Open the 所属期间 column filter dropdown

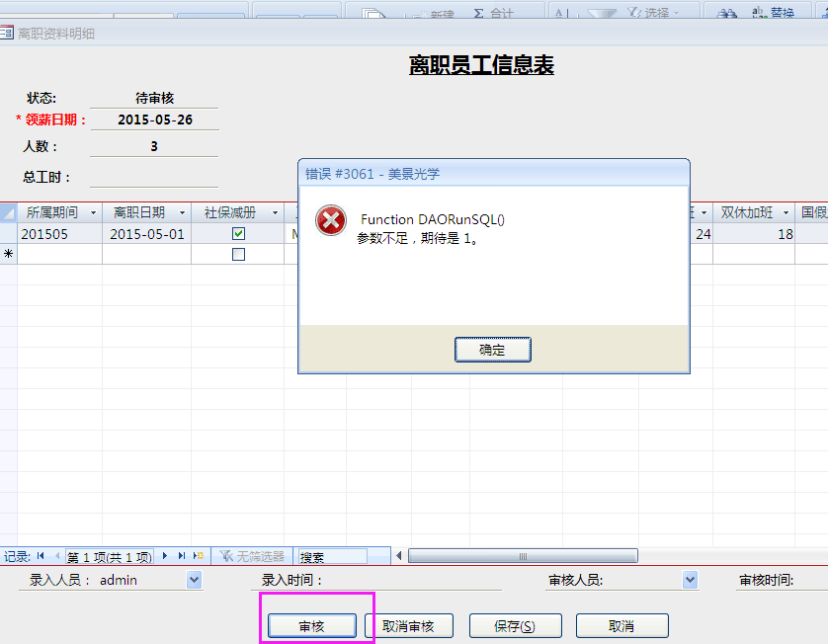(94, 212)
